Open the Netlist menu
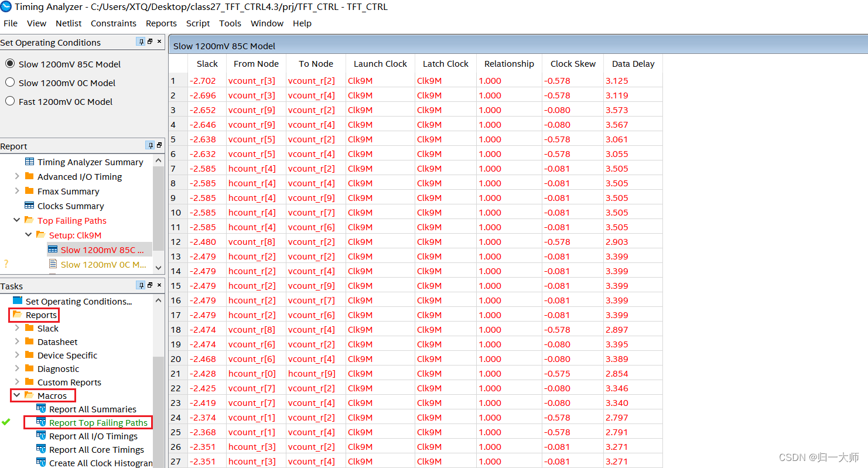868x468 pixels. [69, 23]
